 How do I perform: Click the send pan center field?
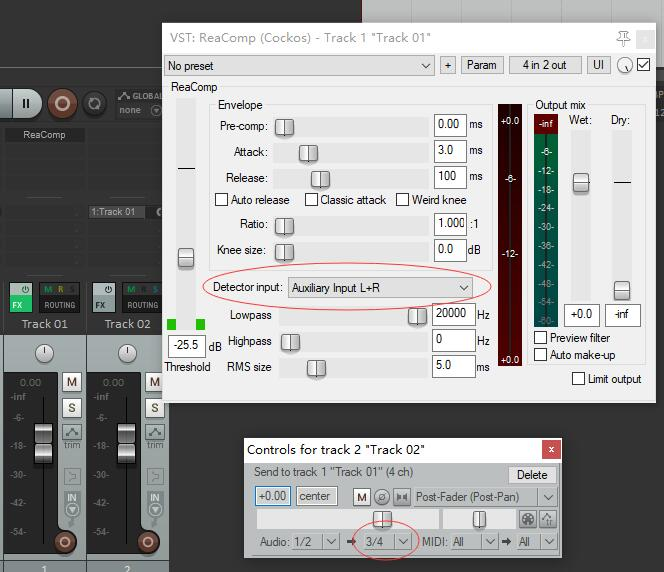click(317, 496)
